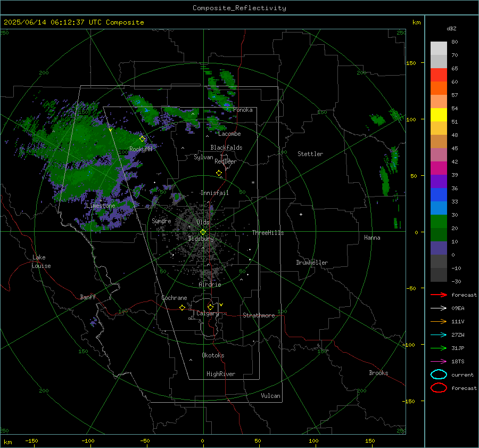The height and width of the screenshot is (448, 479).
Task: Click the Vulcan town label
Action: [x=270, y=395]
